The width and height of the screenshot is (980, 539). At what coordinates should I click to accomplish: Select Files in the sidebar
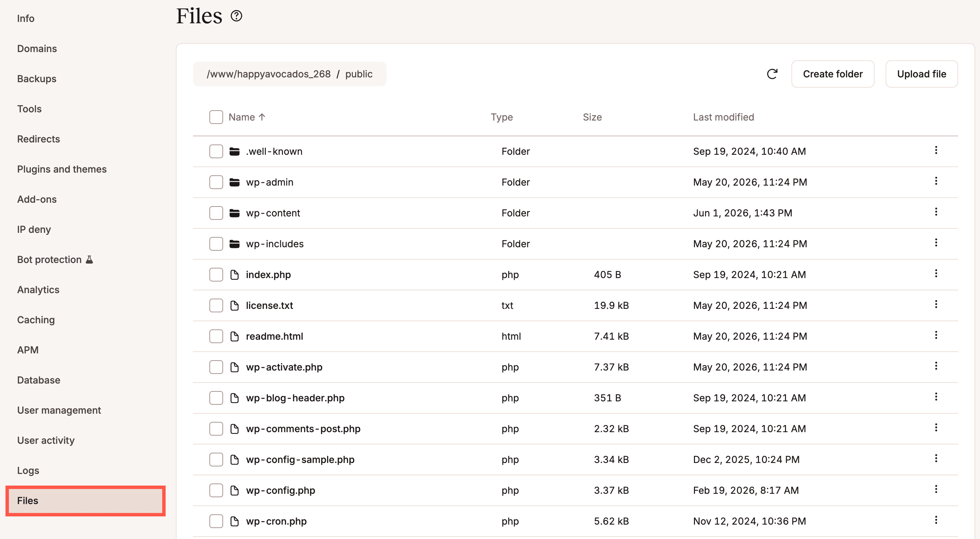point(86,501)
